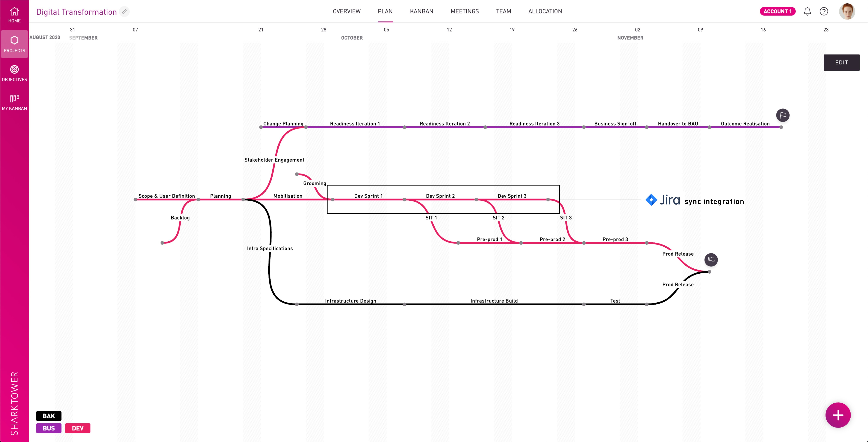Edit project name with pencil icon
This screenshot has width=868, height=442.
125,11
